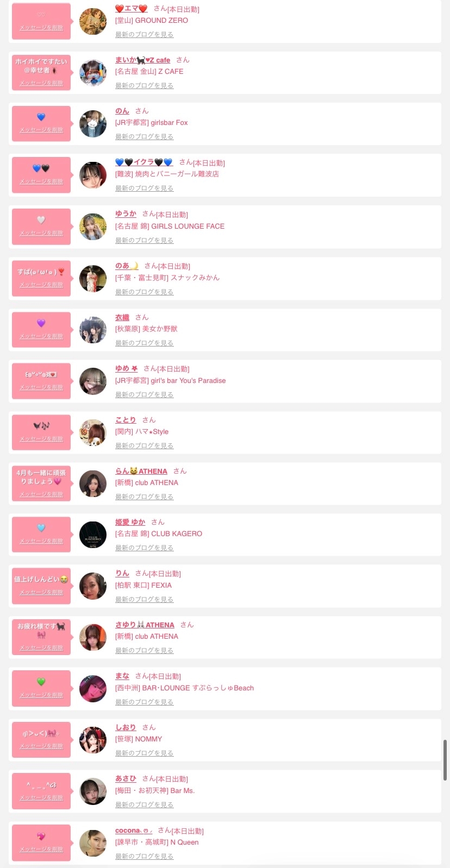
Task: Delete the message sent to のあ
Action: 41,285
